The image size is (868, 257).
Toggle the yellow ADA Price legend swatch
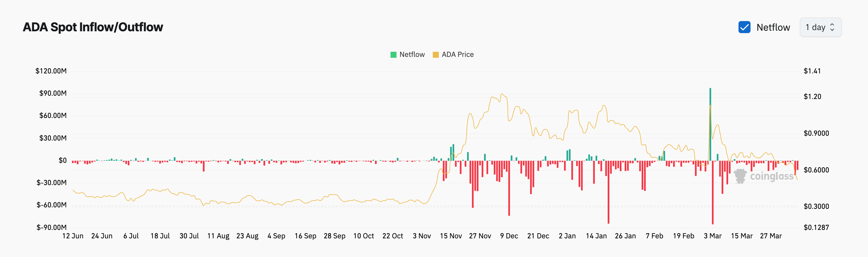pos(435,54)
